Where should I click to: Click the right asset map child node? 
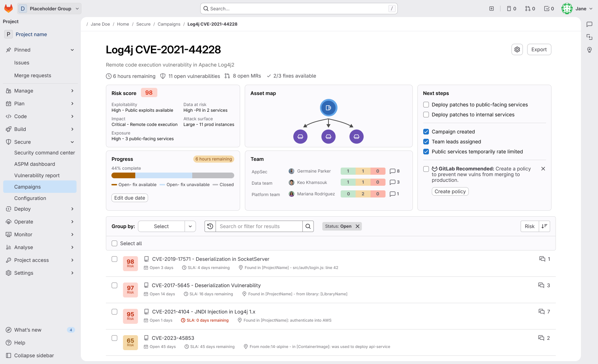357,137
